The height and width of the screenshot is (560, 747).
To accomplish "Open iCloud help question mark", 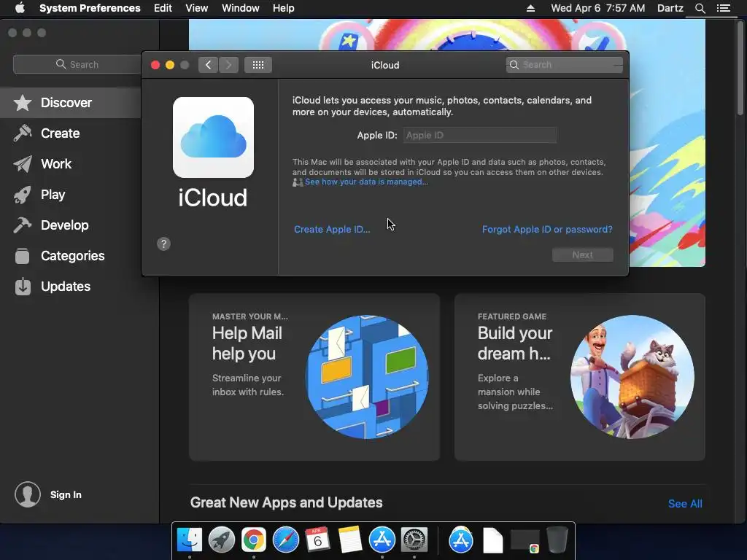I will coord(163,244).
